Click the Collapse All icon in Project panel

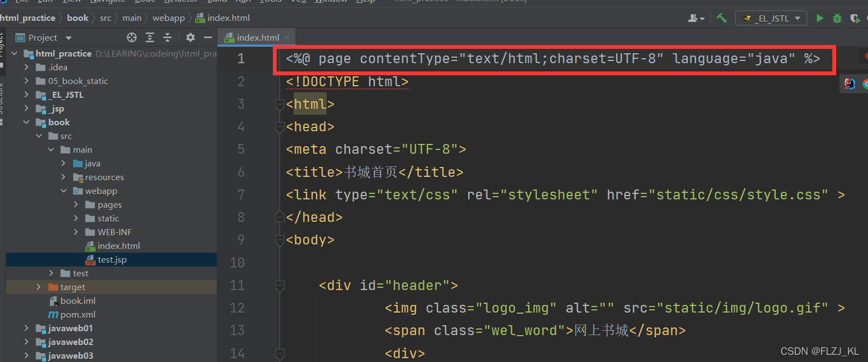(x=167, y=37)
